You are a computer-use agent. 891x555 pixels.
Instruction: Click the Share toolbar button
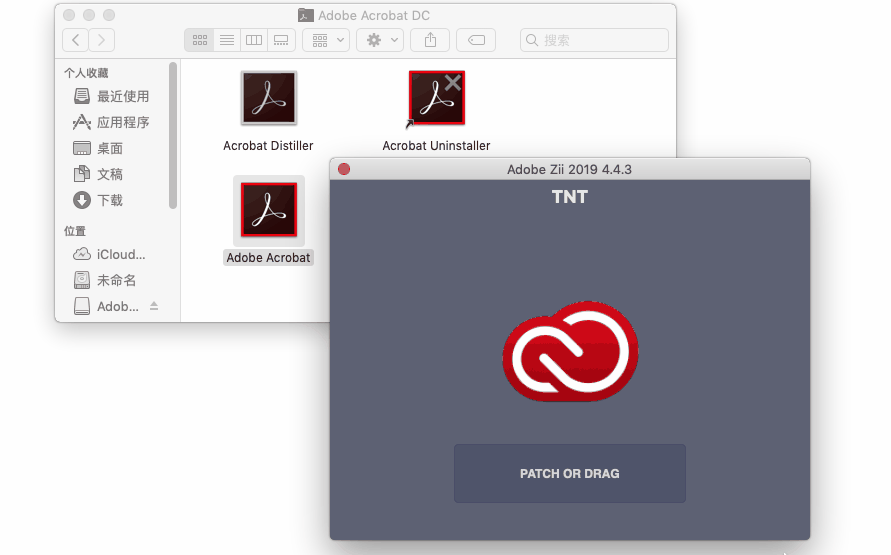pyautogui.click(x=430, y=40)
